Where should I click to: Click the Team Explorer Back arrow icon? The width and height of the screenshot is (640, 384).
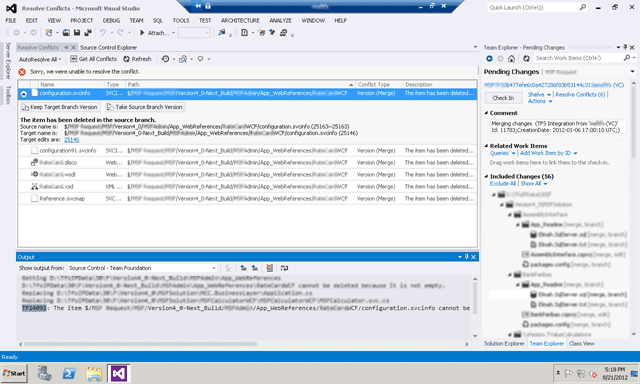[x=489, y=58]
